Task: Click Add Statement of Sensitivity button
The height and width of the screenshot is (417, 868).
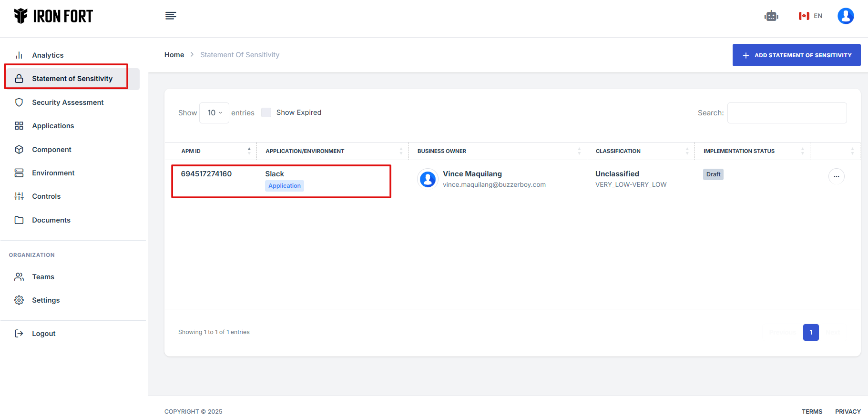Action: click(x=796, y=55)
